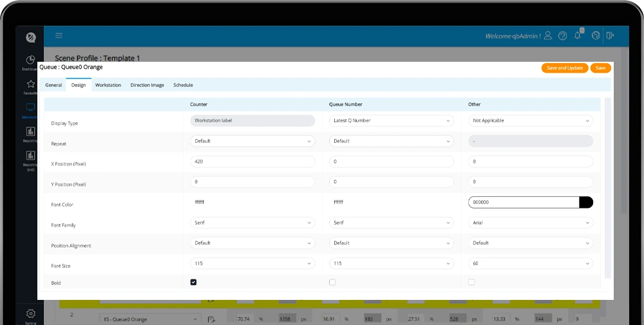
Task: Open the notifications bell
Action: 578,36
